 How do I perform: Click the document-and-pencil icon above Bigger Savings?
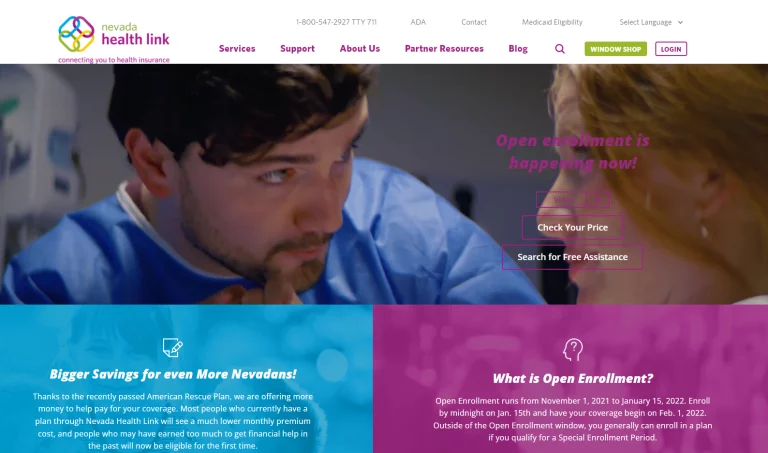coord(172,347)
